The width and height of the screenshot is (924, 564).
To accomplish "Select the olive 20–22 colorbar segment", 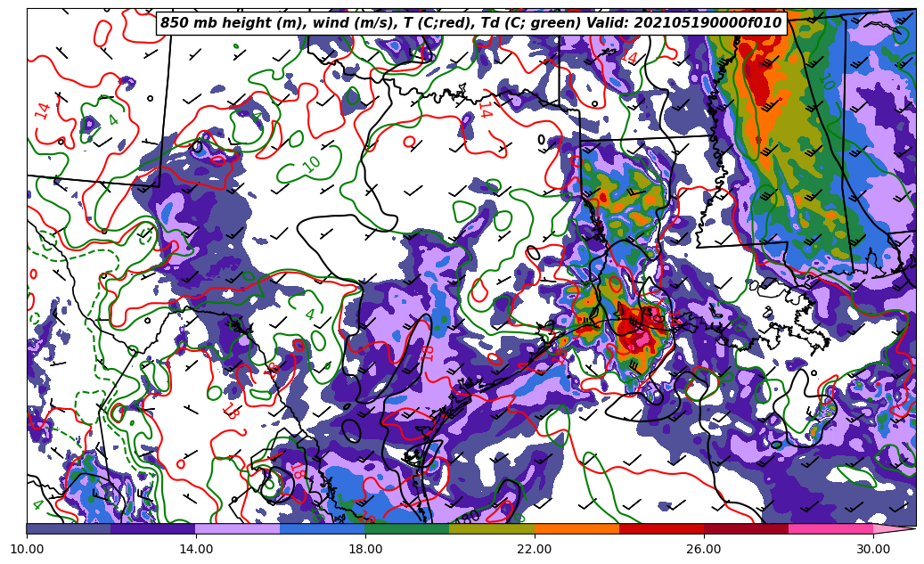I will click(x=492, y=528).
